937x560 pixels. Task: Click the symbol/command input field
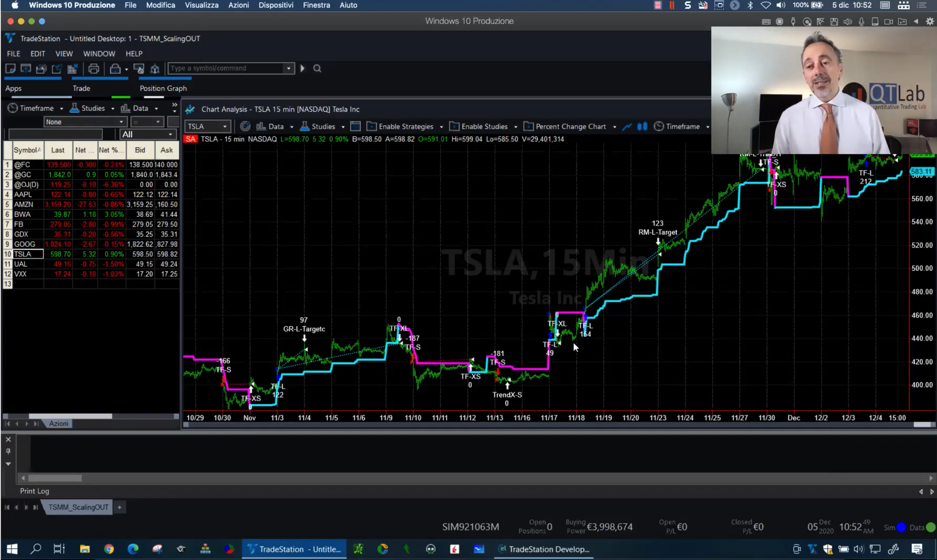pyautogui.click(x=227, y=68)
